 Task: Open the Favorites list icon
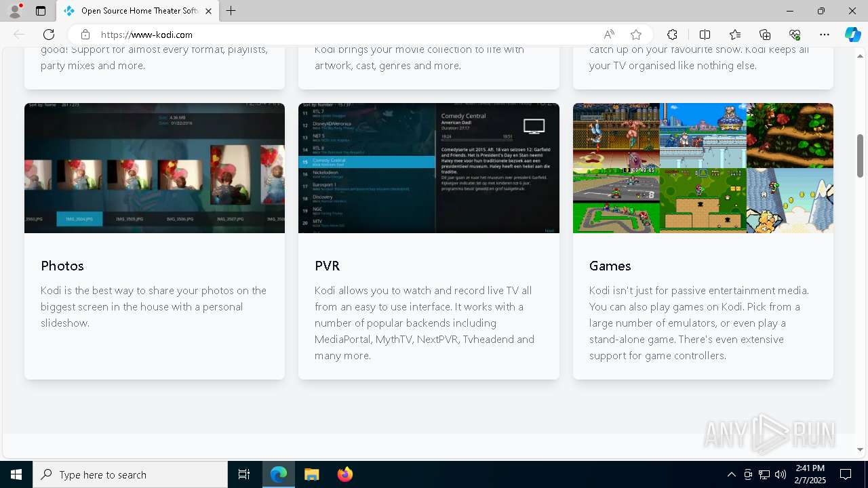tap(735, 35)
